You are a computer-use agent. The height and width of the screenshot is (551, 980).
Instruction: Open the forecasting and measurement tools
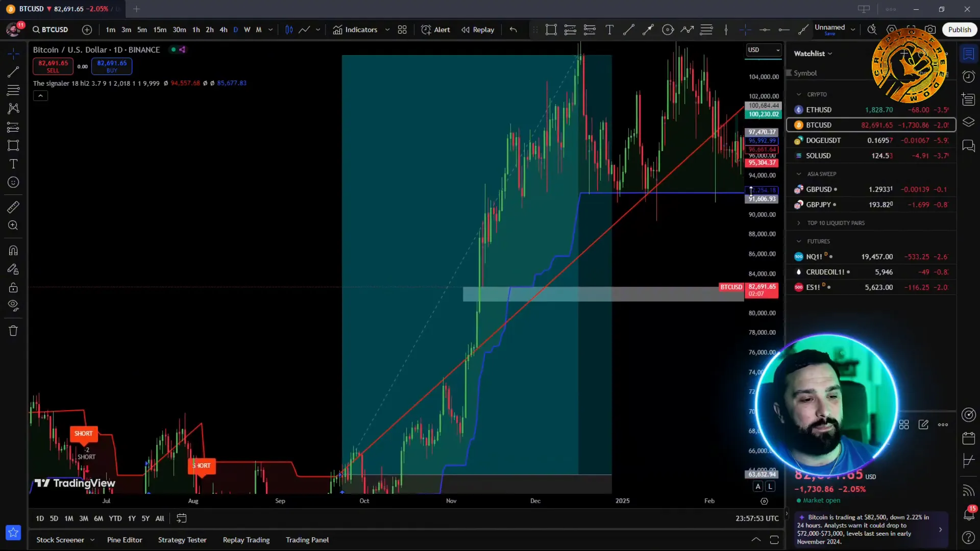tap(13, 127)
